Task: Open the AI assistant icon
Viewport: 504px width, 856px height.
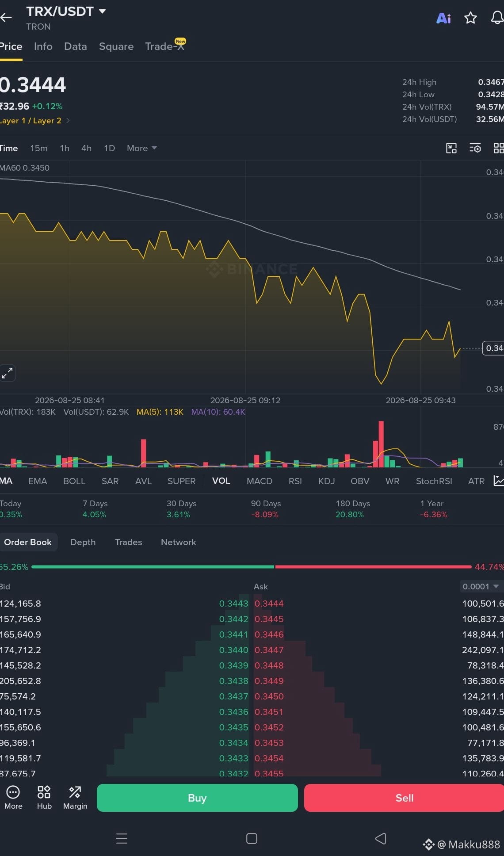Action: [x=443, y=18]
